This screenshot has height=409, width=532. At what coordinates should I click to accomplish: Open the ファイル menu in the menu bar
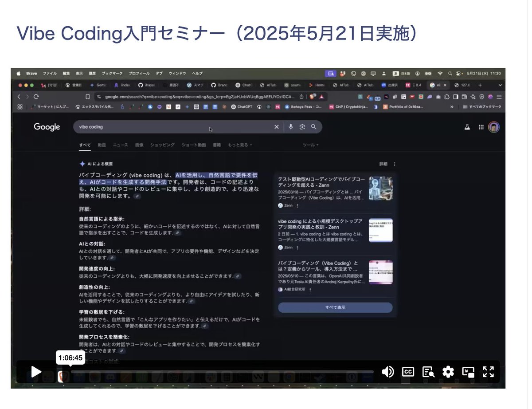point(50,73)
